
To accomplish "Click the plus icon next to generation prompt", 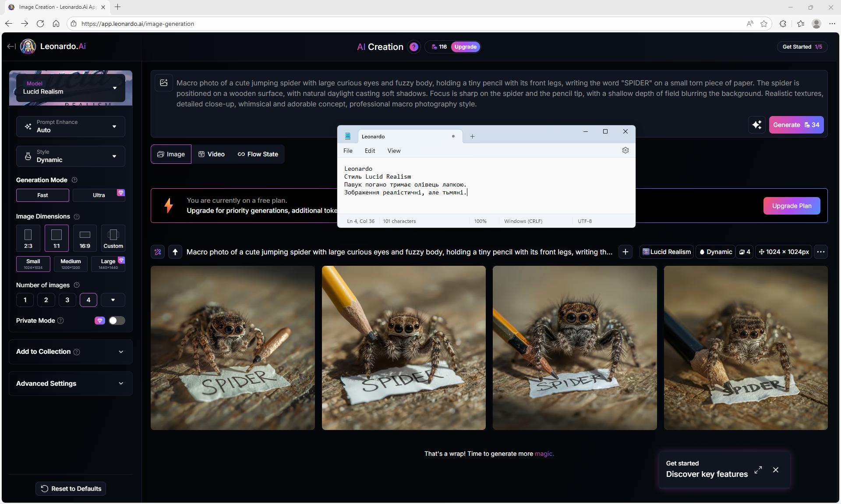I will (625, 252).
